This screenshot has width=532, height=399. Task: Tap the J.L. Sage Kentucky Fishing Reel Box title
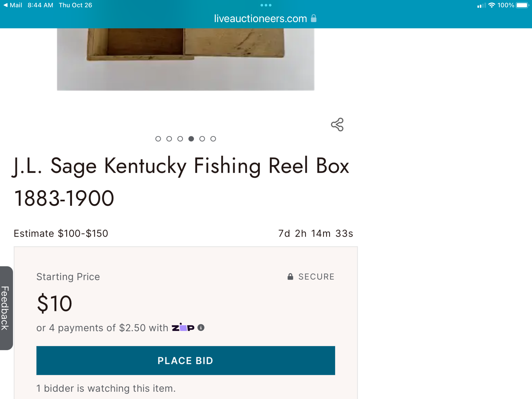(x=181, y=182)
